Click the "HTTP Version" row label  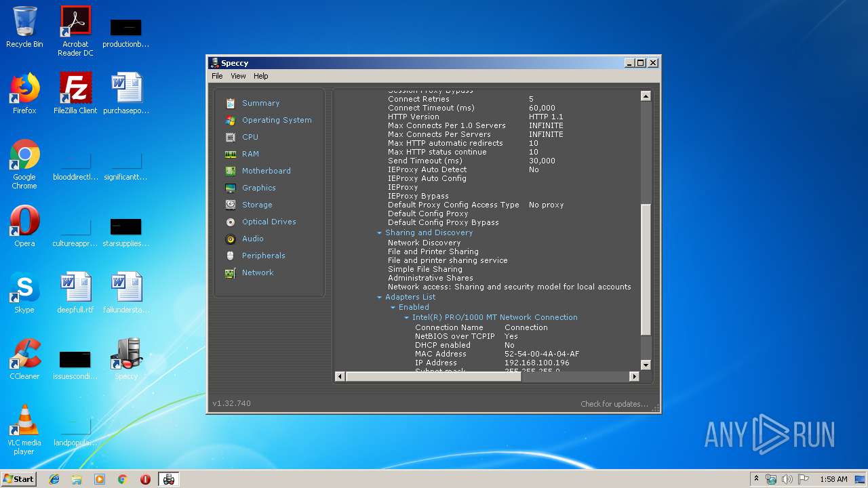pyautogui.click(x=414, y=117)
